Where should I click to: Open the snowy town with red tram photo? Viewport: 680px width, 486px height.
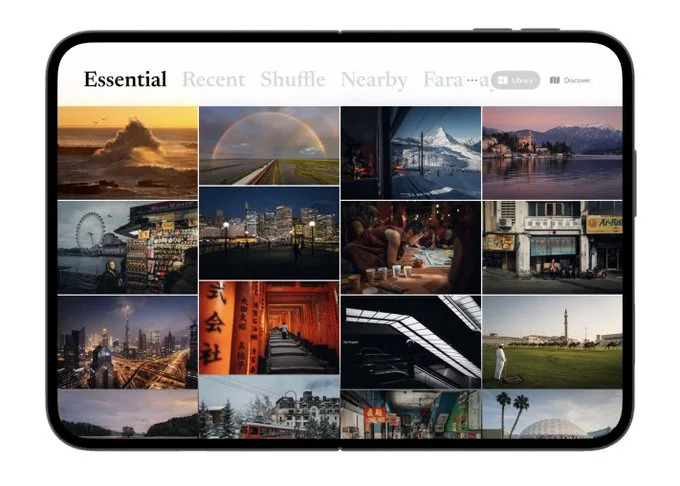[269, 407]
